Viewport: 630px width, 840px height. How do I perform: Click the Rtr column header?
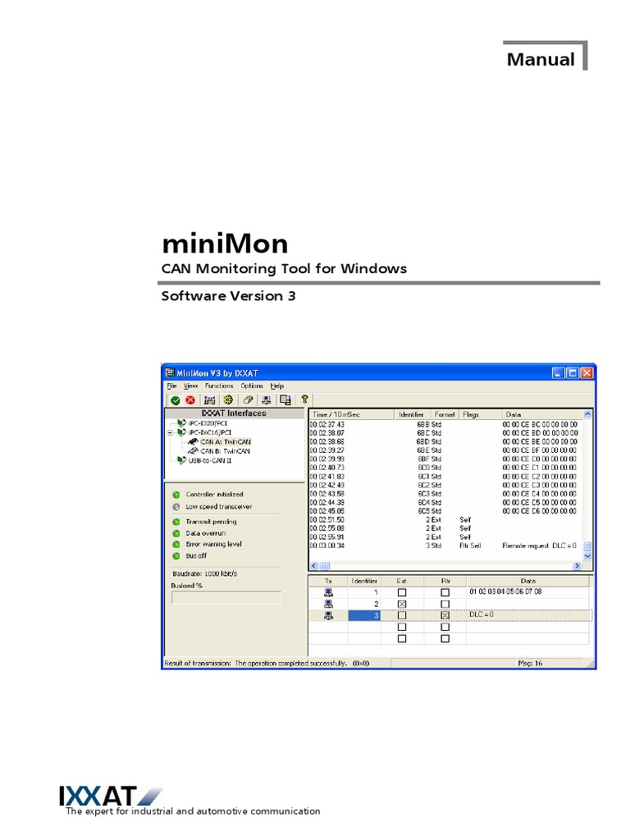445,581
